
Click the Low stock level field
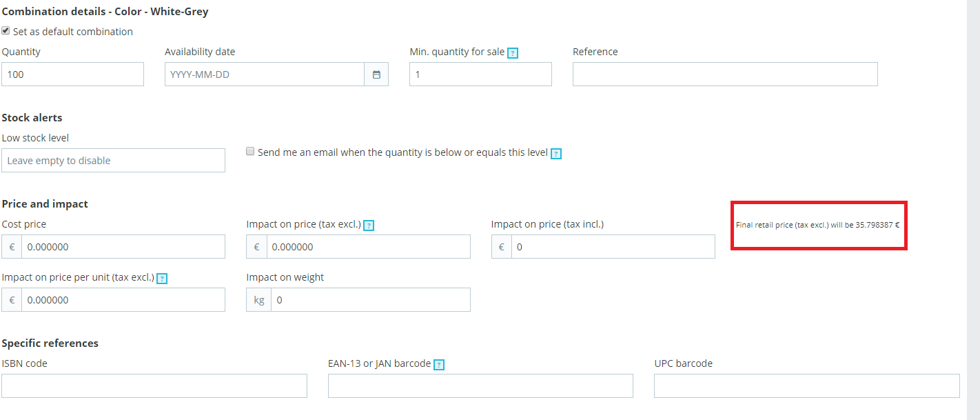113,161
